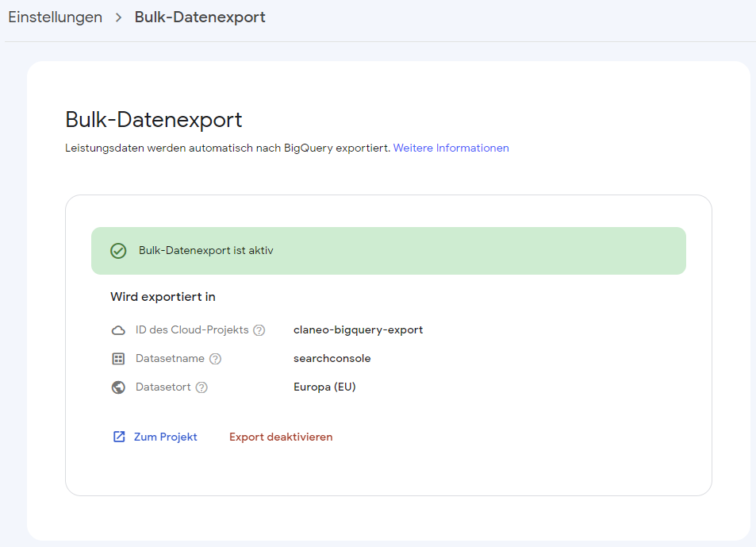
Task: Click the Datasetname label text
Action: [170, 358]
